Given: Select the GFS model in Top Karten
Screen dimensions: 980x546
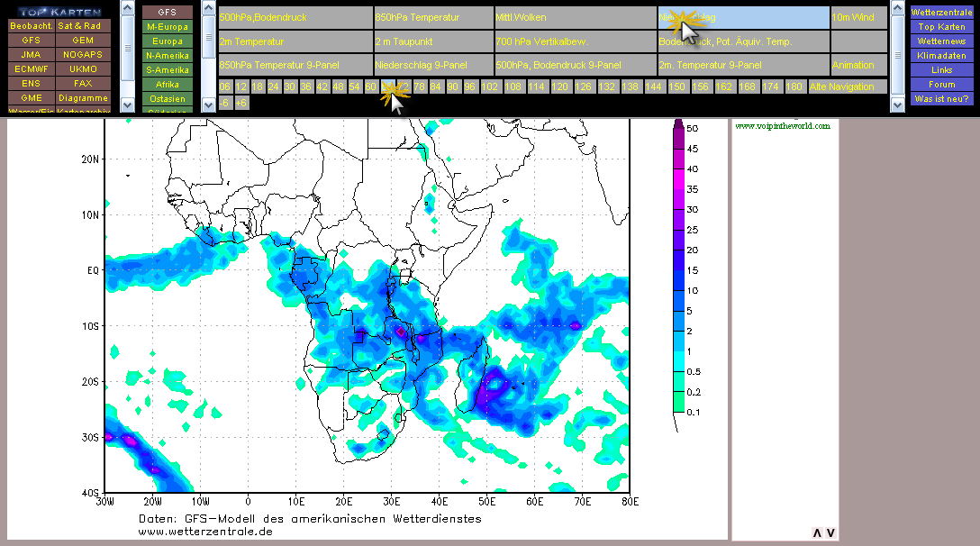Looking at the screenshot, I should point(32,40).
